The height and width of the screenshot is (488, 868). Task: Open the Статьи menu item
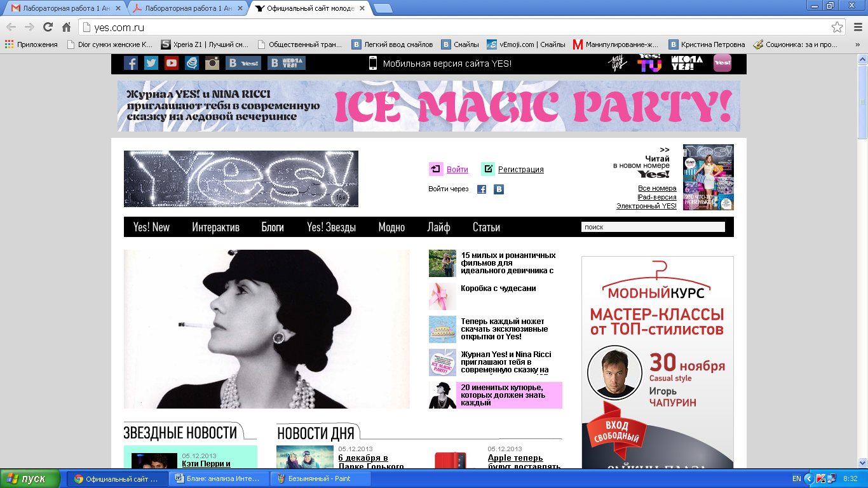click(x=486, y=227)
